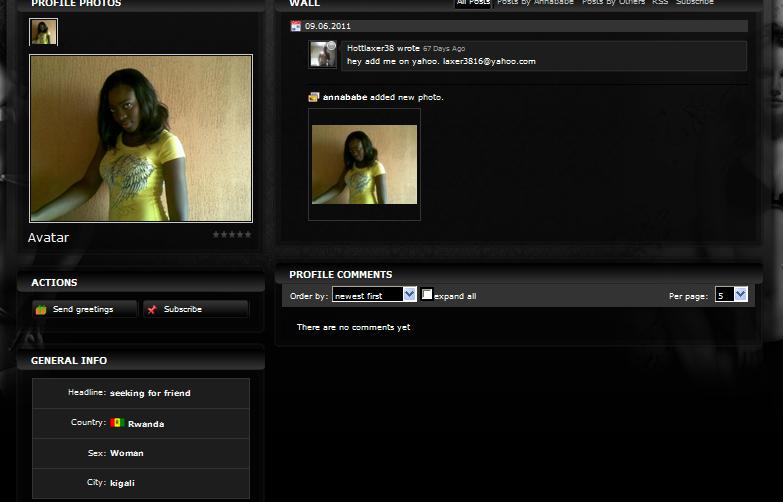783x502 pixels.
Task: Click the headline value 'seeking for friend'
Action: click(150, 393)
